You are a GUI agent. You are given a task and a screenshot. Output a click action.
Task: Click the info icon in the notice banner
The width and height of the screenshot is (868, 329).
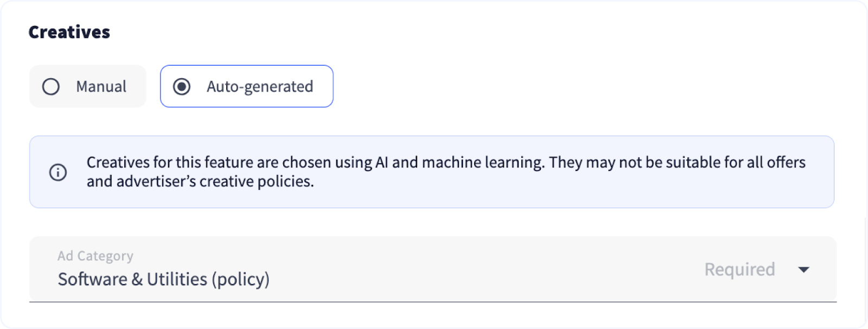tap(58, 172)
